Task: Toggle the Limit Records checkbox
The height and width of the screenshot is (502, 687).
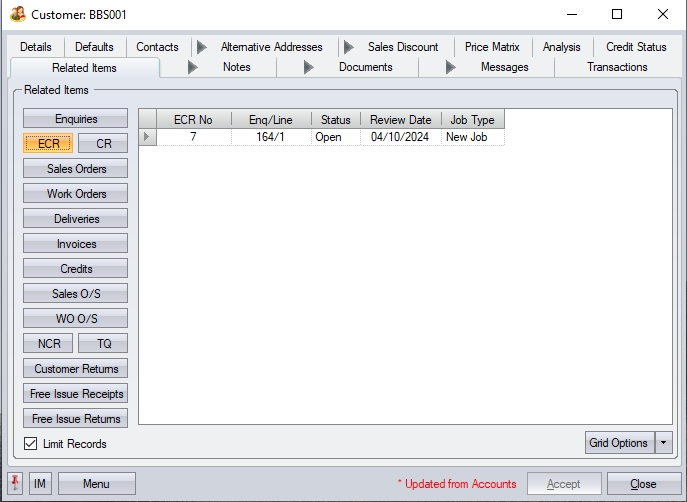Action: coord(31,444)
